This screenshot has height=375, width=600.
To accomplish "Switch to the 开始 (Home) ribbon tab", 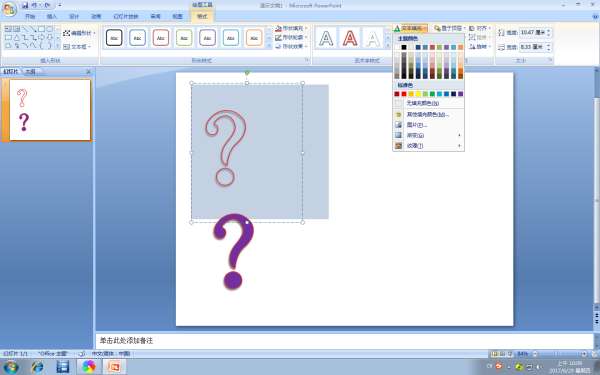I will (29, 16).
